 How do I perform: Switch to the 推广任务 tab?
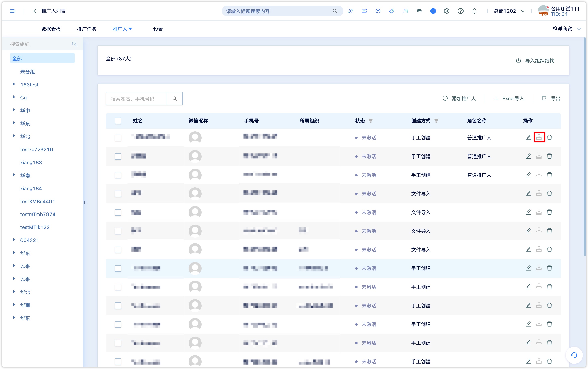87,29
